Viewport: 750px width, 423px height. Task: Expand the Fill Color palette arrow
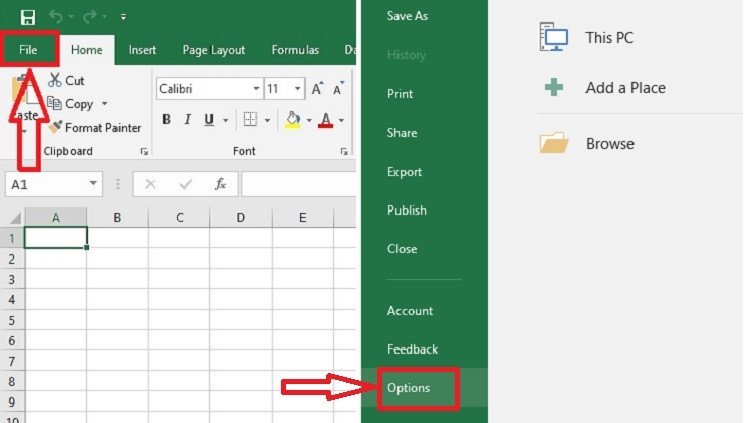coord(309,120)
